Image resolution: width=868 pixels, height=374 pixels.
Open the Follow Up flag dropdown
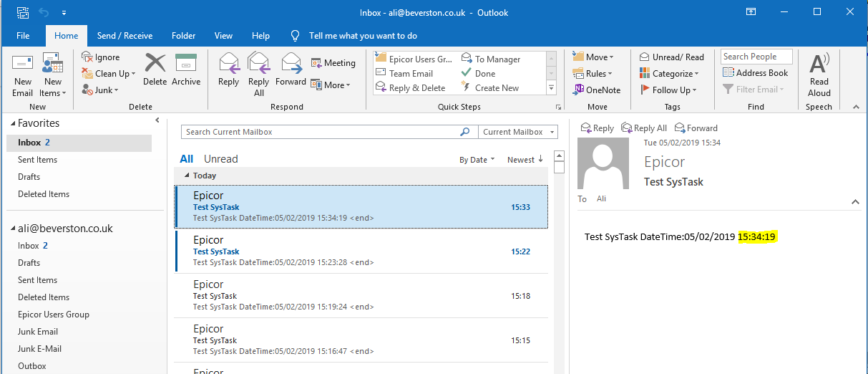coord(668,90)
